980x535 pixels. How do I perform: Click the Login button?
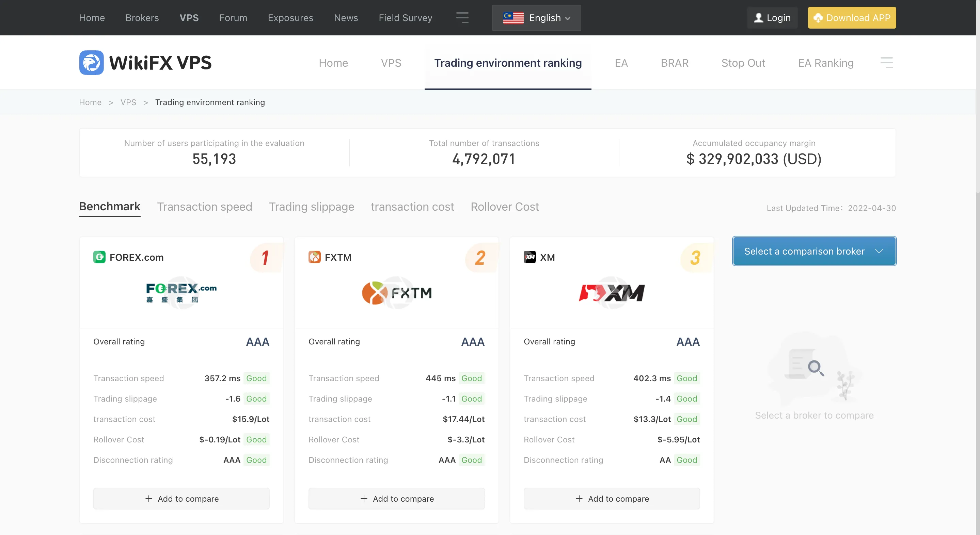[772, 17]
